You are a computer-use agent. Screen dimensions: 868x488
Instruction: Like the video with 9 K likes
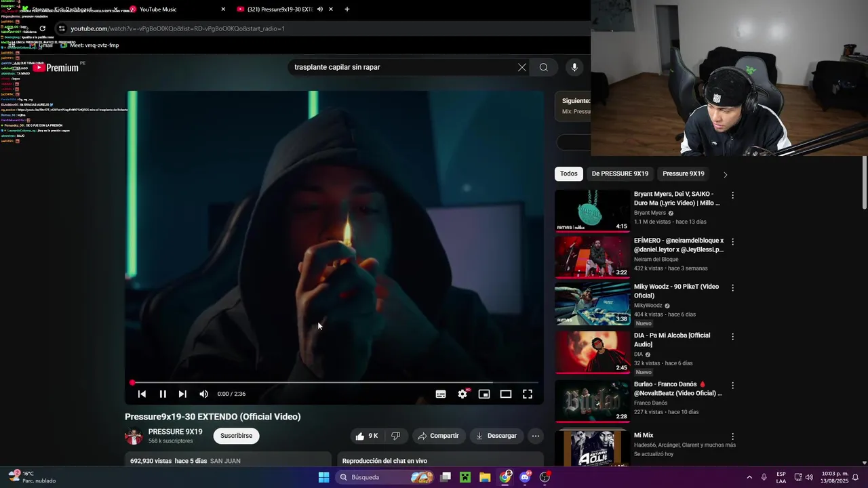367,436
